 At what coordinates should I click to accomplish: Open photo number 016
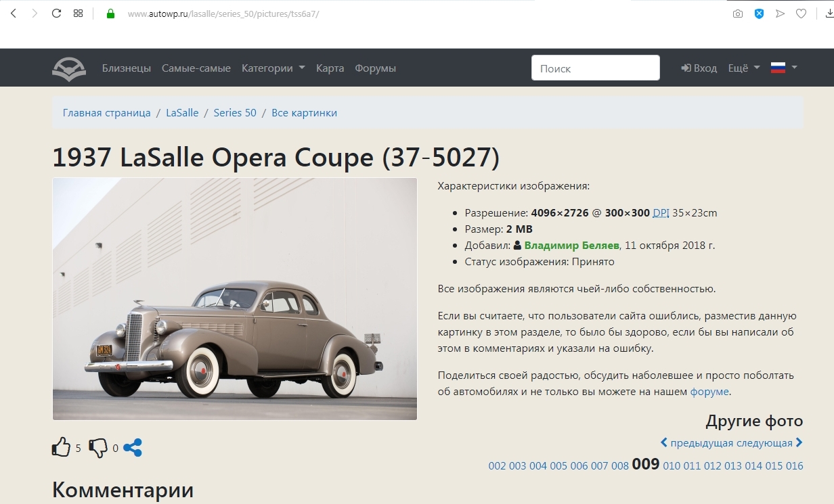point(795,466)
